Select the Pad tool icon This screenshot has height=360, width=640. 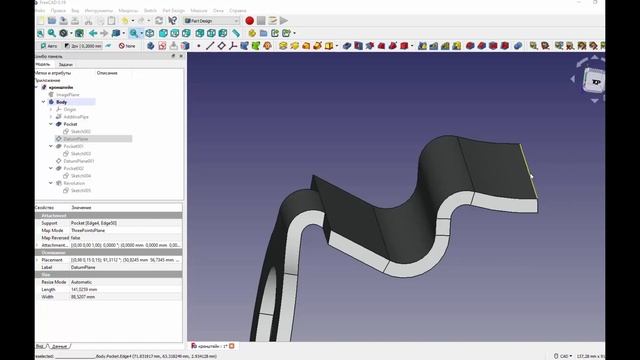pos(283,46)
